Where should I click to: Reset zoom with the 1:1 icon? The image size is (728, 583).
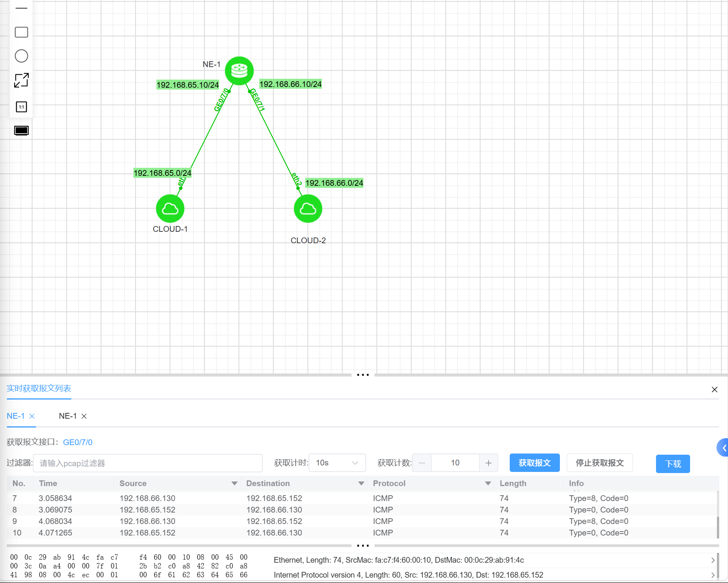pyautogui.click(x=21, y=107)
